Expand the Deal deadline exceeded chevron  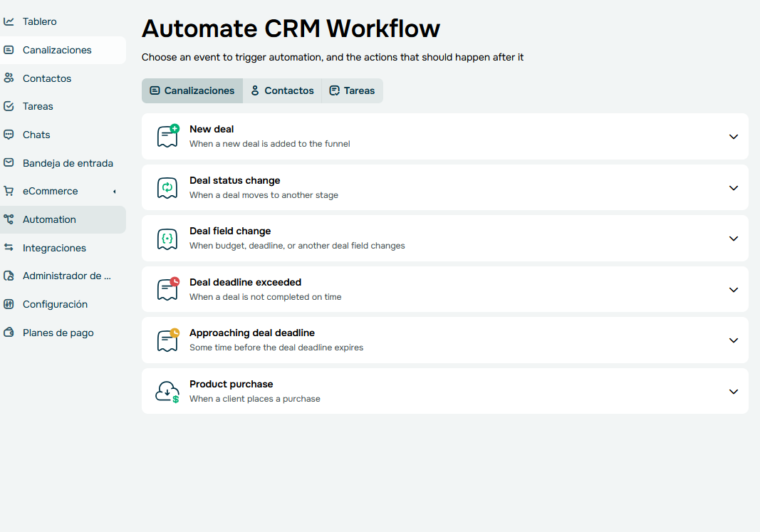tap(734, 290)
